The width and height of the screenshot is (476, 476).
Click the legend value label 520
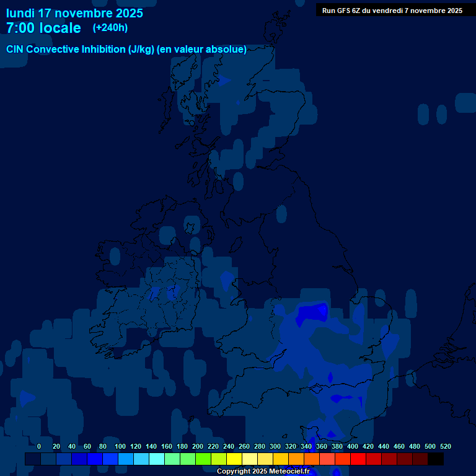click(x=445, y=446)
